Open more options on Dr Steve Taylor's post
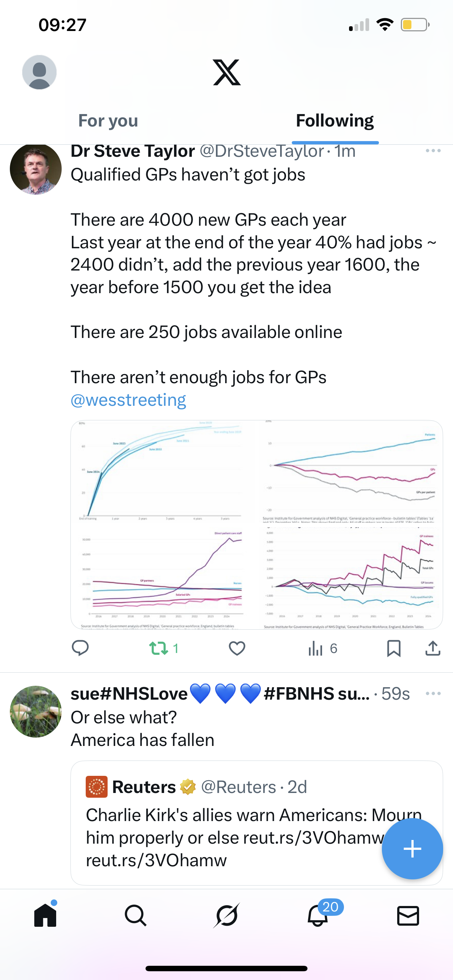 click(433, 151)
